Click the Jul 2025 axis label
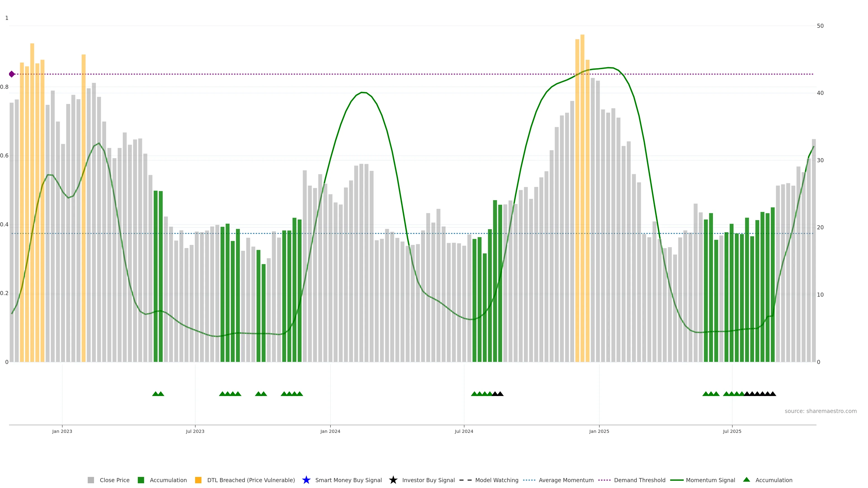868x488 pixels. [732, 431]
